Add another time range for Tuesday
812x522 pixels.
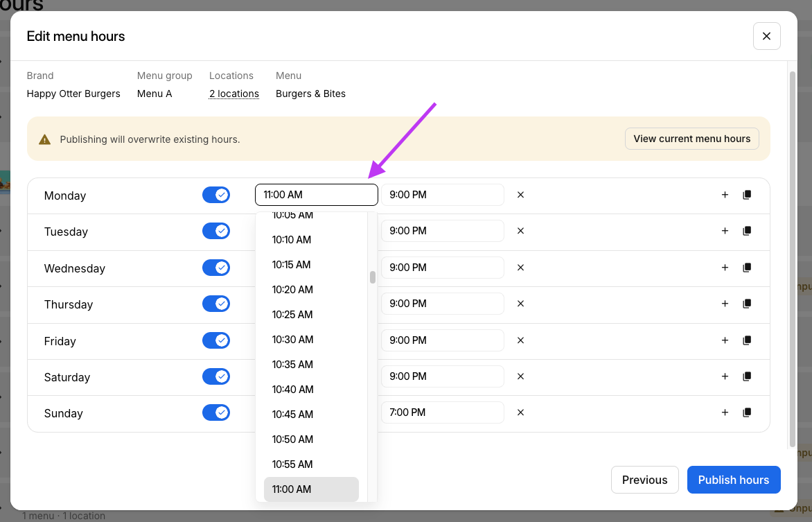[725, 231]
